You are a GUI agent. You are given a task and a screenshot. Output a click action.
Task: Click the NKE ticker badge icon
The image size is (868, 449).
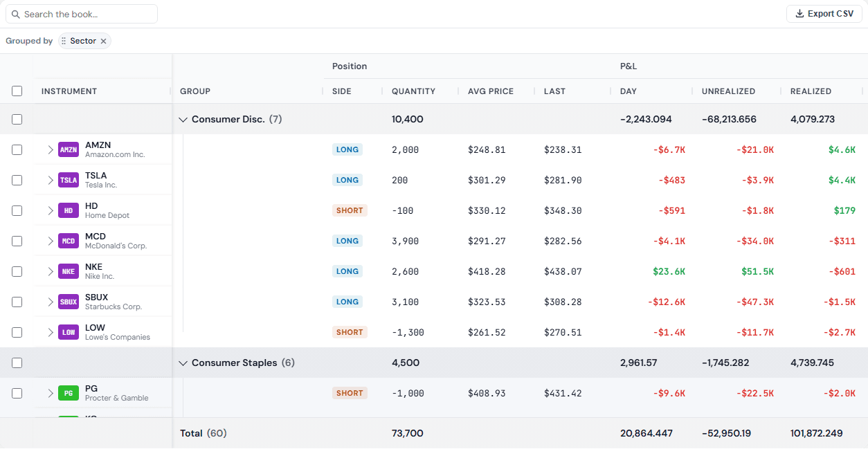click(69, 271)
